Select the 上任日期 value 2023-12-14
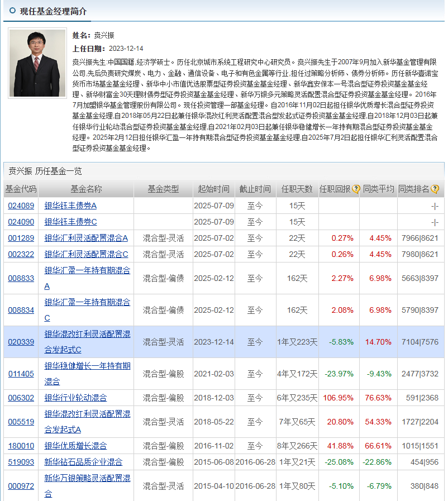The width and height of the screenshot is (448, 501). [x=126, y=49]
